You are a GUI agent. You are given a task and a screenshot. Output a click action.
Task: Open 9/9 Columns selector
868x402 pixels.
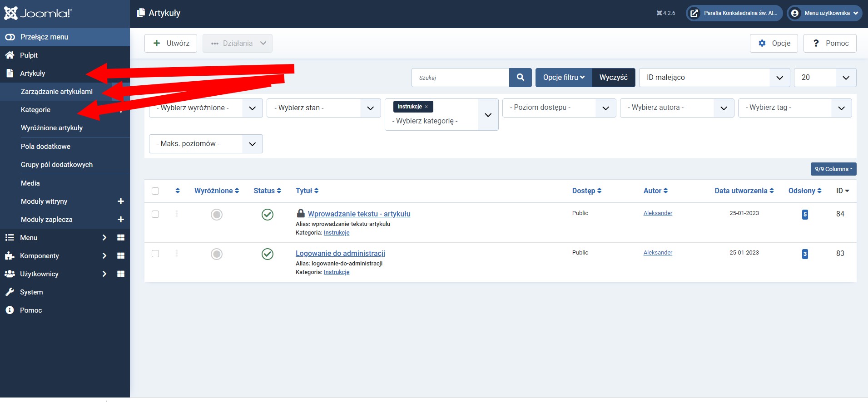coord(833,169)
